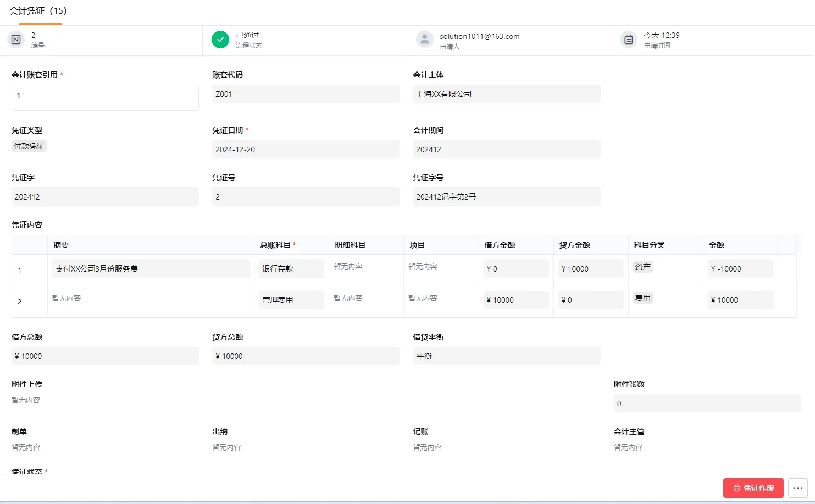This screenshot has width=815, height=504.
Task: Click the 付款凭证 voucher type tag
Action: point(29,146)
